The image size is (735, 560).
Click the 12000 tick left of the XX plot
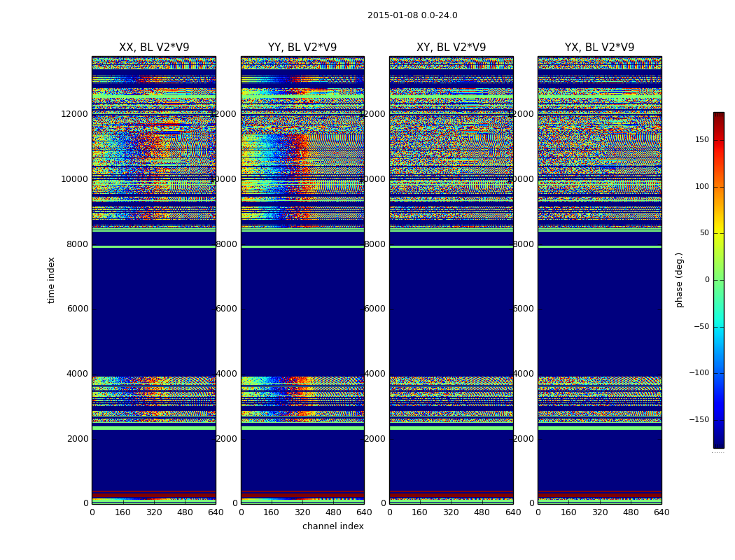pos(74,114)
